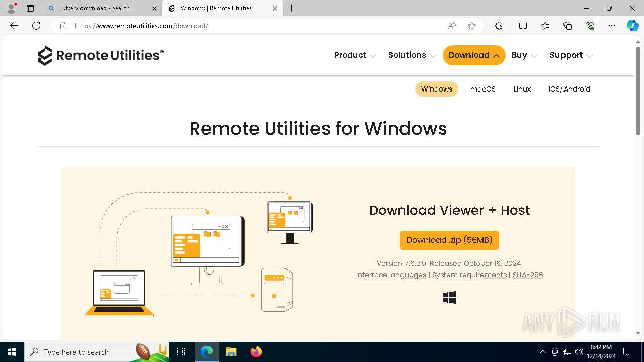Image resolution: width=644 pixels, height=362 pixels.
Task: Open volume control tray icon
Action: tap(579, 352)
